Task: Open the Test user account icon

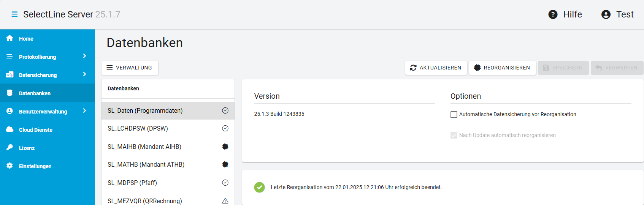Action: pos(606,14)
